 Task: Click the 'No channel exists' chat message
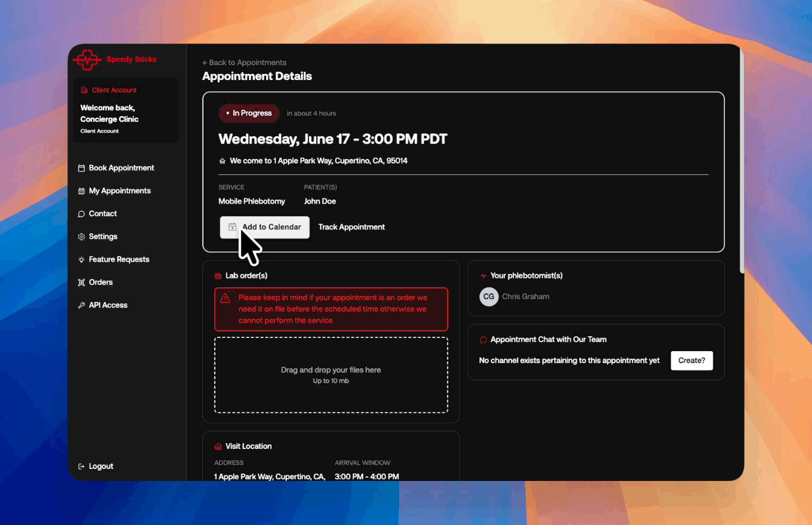[570, 361]
